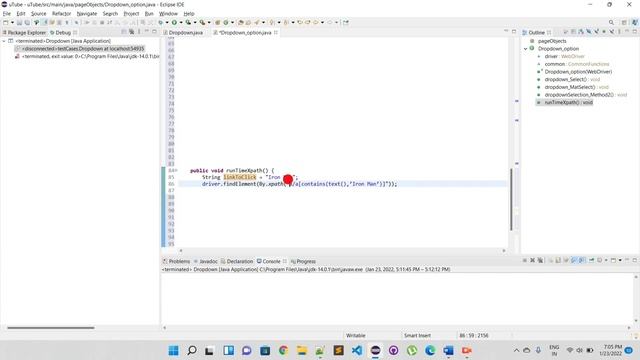Open the File menu

[7, 13]
